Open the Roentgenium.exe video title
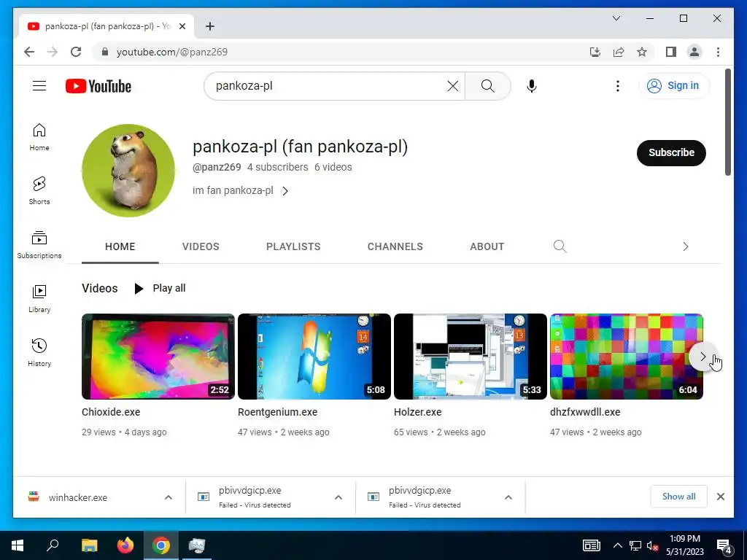Image resolution: width=747 pixels, height=560 pixels. tap(278, 412)
